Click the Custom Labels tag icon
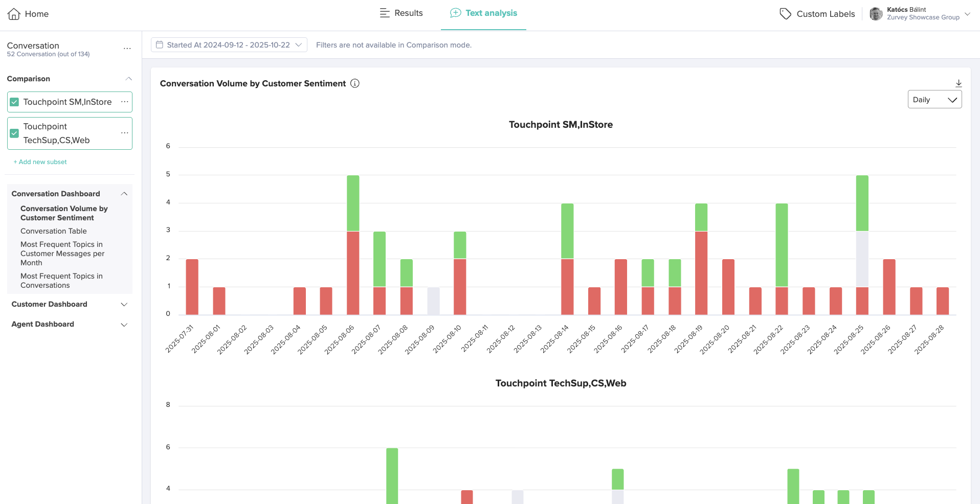 785,14
